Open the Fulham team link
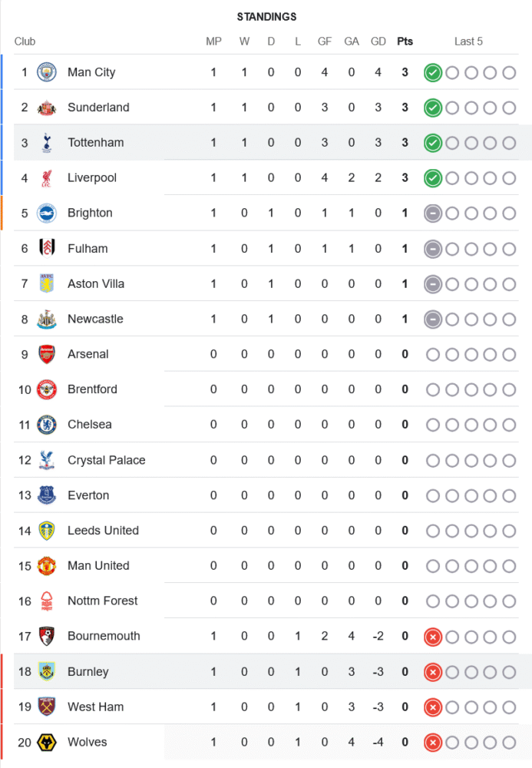 (x=88, y=249)
